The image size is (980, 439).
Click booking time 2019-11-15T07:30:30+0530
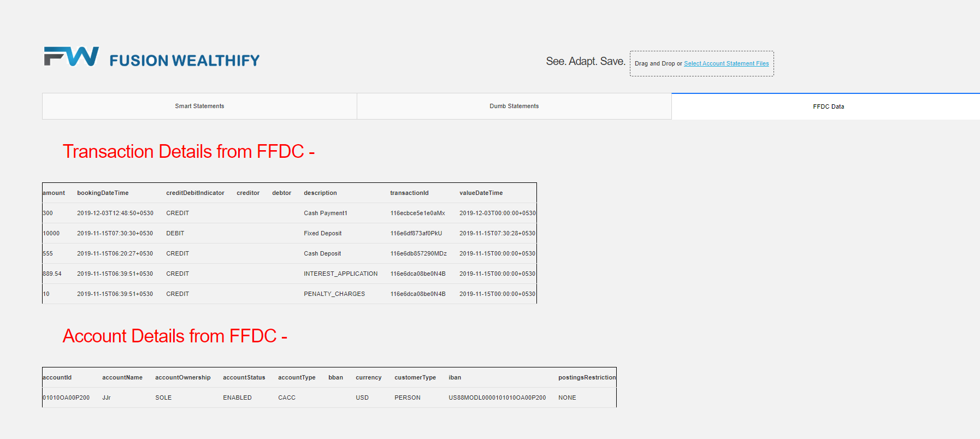pyautogui.click(x=115, y=233)
